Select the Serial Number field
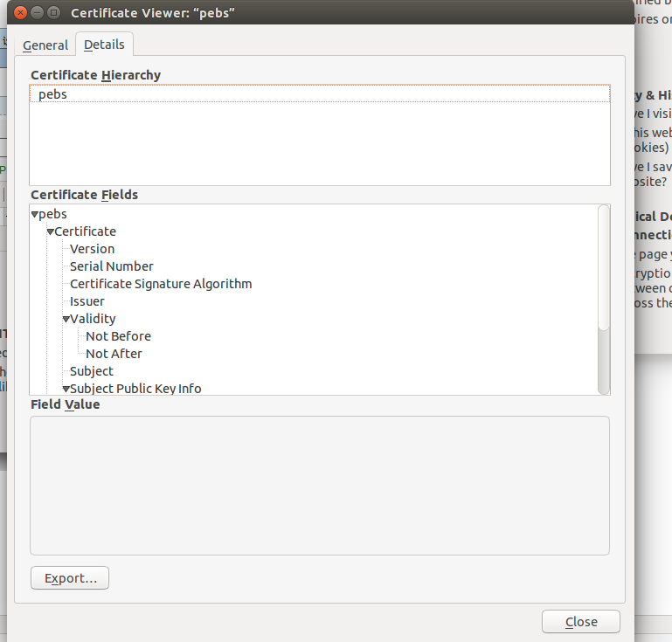 [112, 266]
